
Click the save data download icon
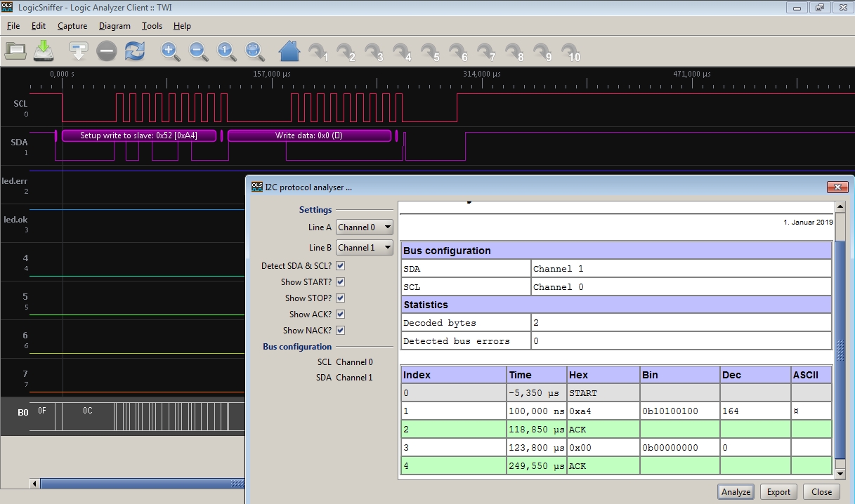(44, 51)
